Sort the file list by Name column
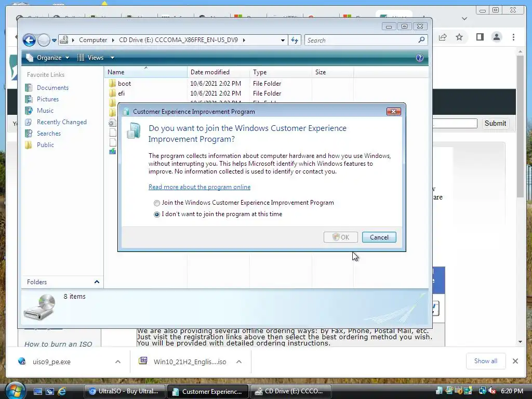Image resolution: width=532 pixels, height=399 pixels. click(x=146, y=72)
